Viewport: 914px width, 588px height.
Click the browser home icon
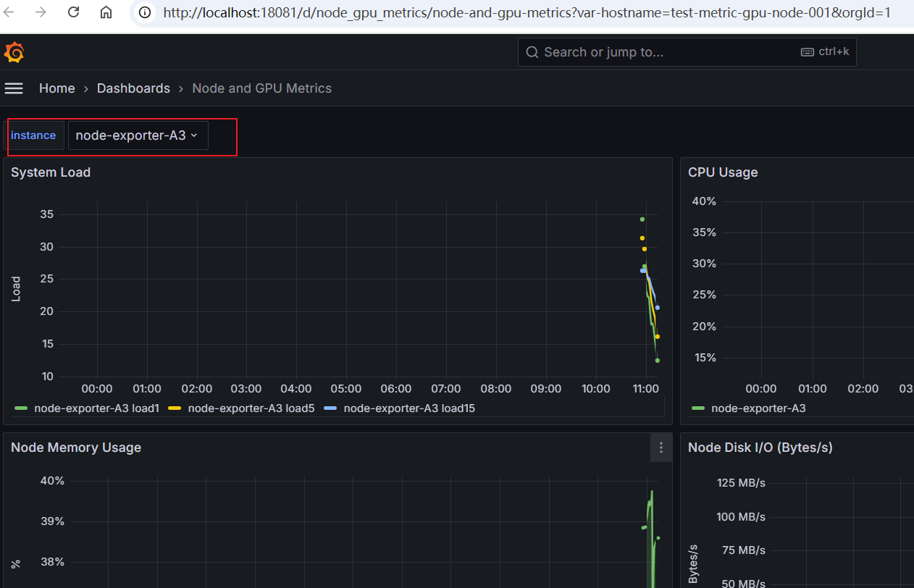click(x=106, y=12)
